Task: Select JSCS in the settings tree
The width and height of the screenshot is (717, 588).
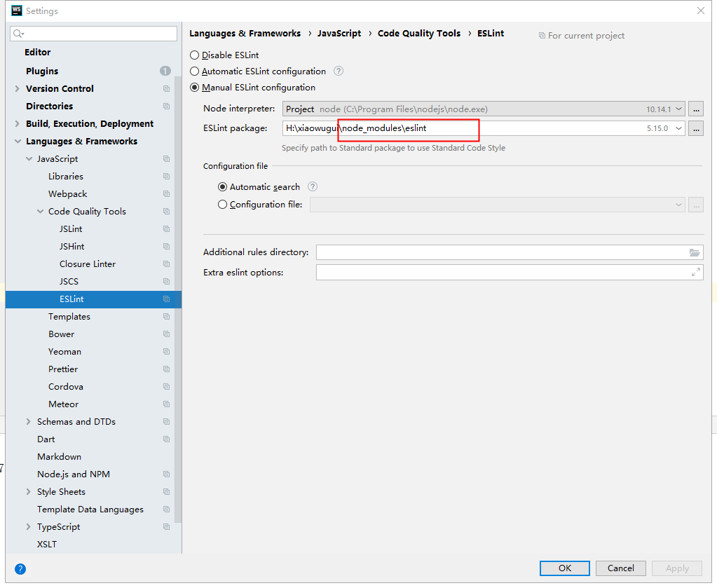Action: point(69,282)
